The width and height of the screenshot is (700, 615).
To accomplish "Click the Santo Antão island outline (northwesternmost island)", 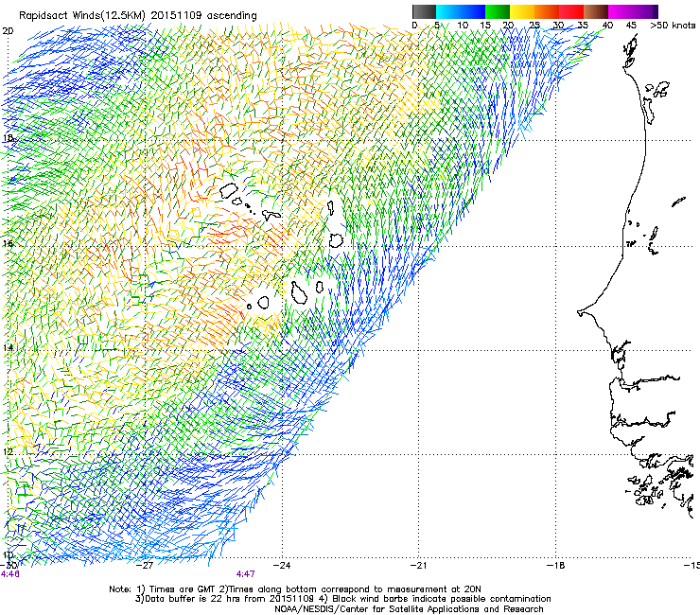I will pyautogui.click(x=229, y=191).
